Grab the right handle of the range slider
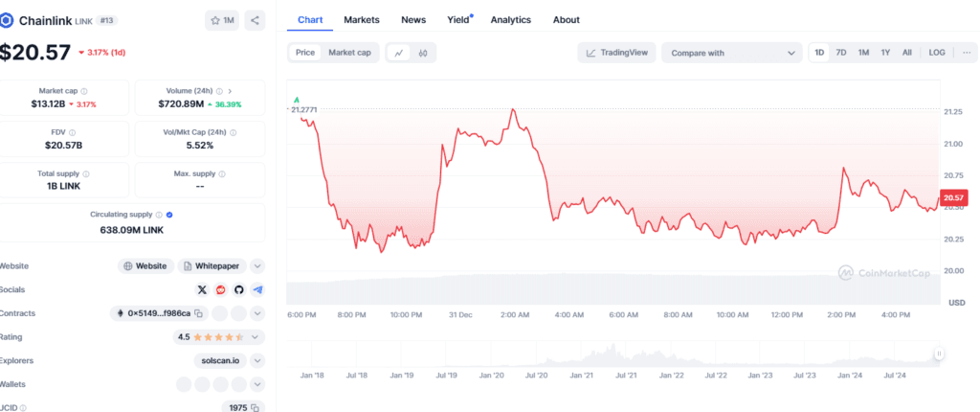This screenshot has width=980, height=412. click(938, 355)
